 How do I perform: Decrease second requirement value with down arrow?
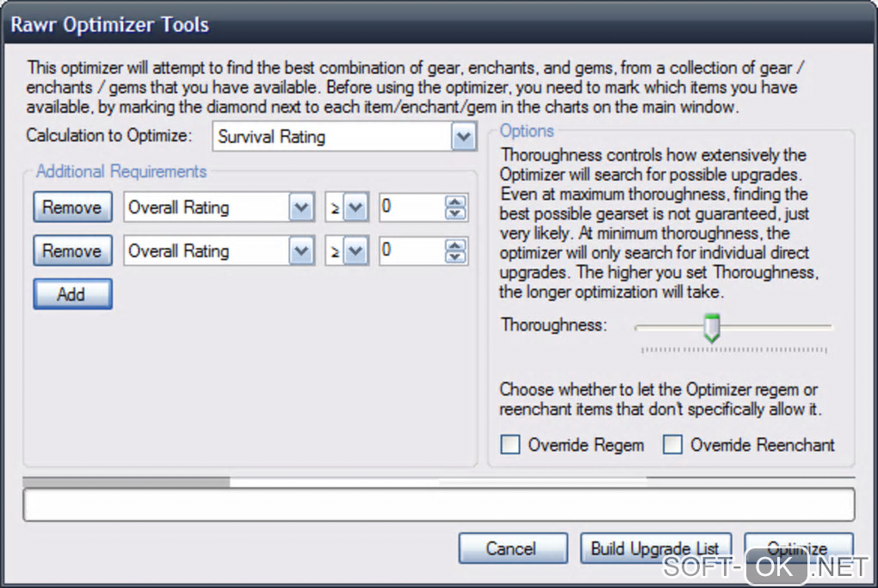(x=455, y=257)
